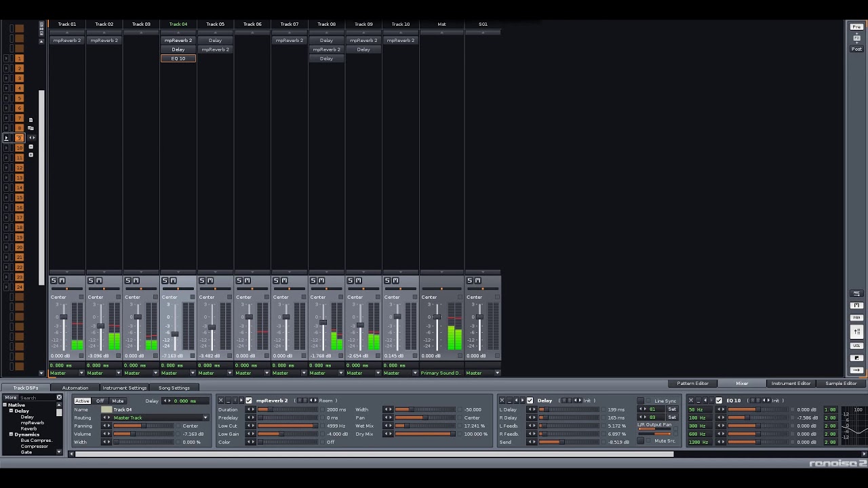Click the mpReverb 2 Low Cut slider
This screenshot has height=488, width=868.
(x=288, y=426)
